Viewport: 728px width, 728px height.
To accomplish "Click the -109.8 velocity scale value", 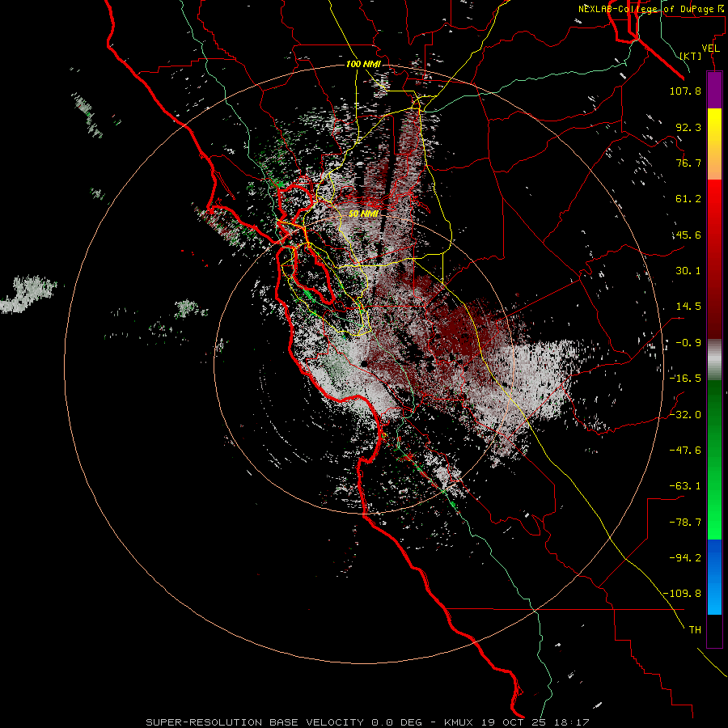I will tap(682, 594).
